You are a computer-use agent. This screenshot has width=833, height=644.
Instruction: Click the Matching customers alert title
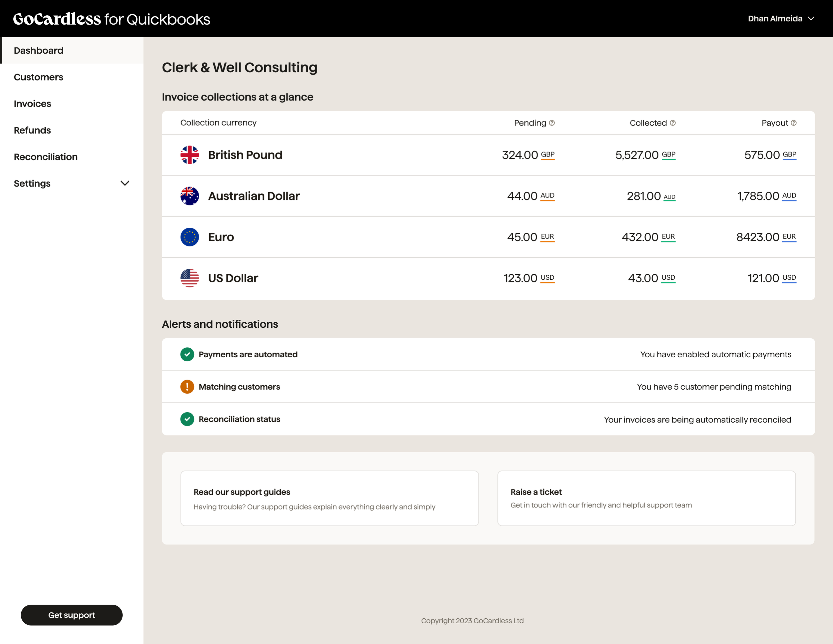239,387
